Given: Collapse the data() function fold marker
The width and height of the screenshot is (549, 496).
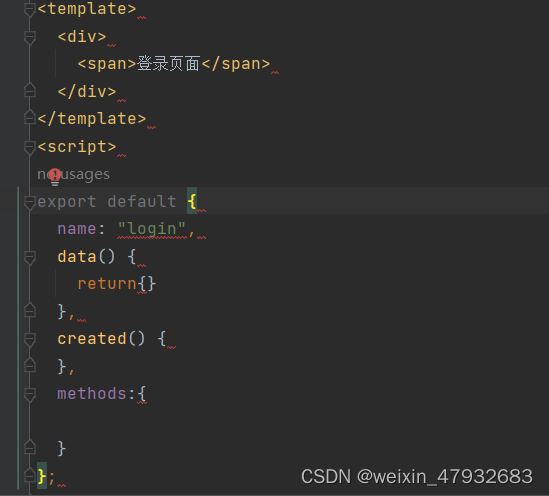Looking at the screenshot, I should coord(30,257).
